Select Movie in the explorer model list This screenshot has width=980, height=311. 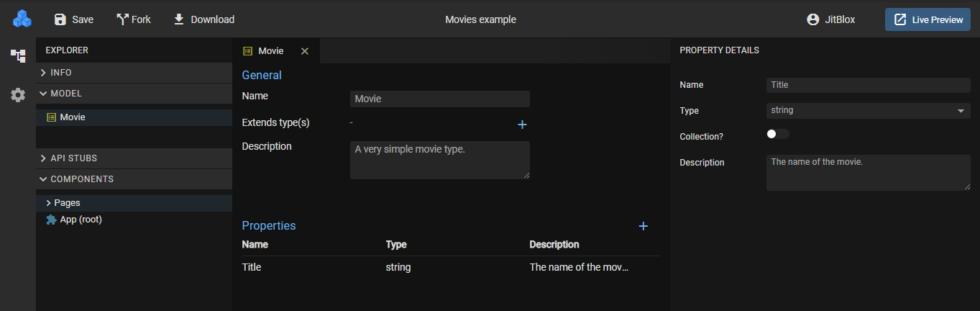click(134, 117)
